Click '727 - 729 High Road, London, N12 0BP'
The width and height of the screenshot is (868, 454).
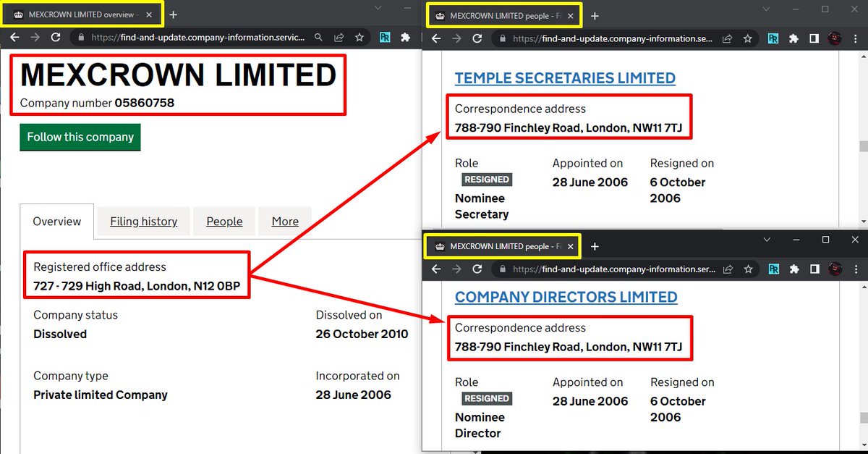[137, 286]
